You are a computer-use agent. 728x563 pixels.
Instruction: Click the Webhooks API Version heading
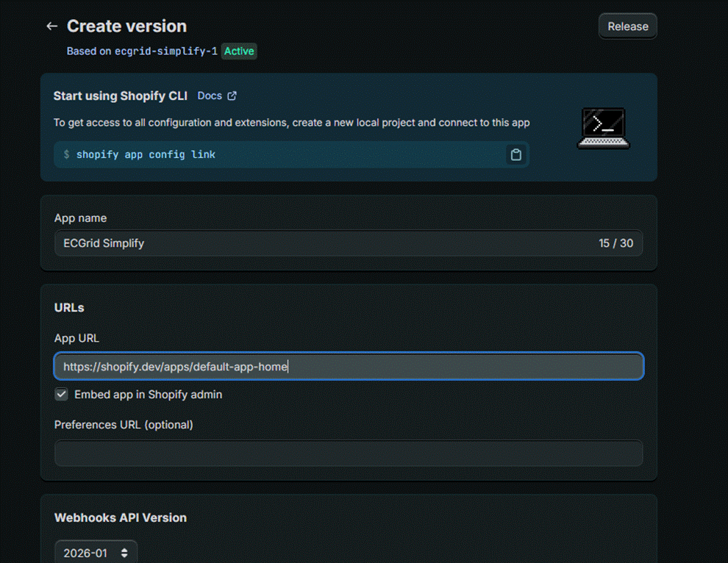(x=121, y=517)
